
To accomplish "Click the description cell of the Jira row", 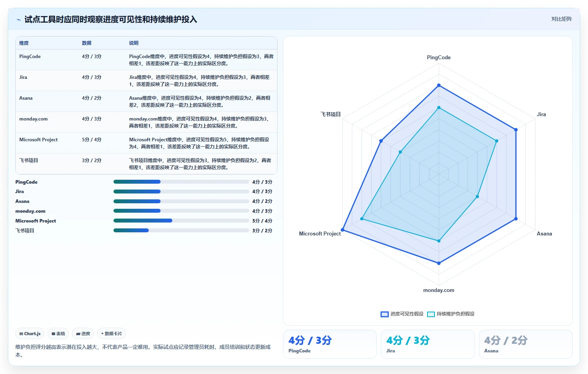I will (x=201, y=80).
